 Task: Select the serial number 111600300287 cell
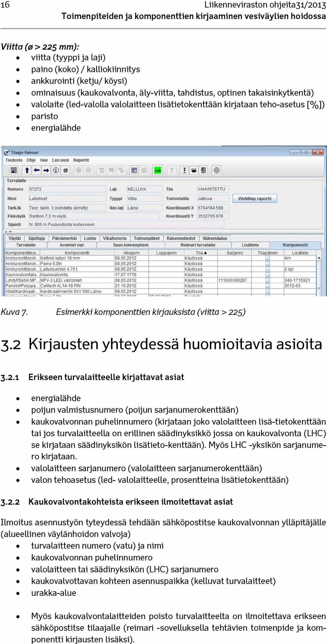coord(235,280)
